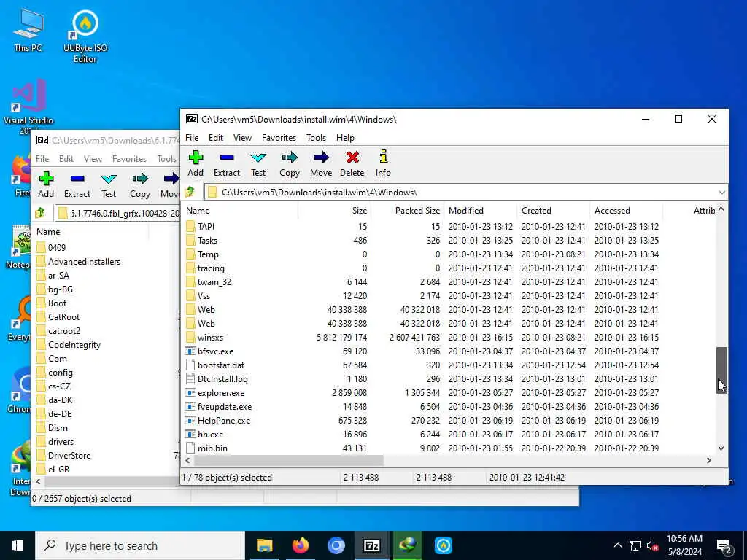The width and height of the screenshot is (747, 560).
Task: Select HelpPane.exe file
Action: click(x=449, y=421)
